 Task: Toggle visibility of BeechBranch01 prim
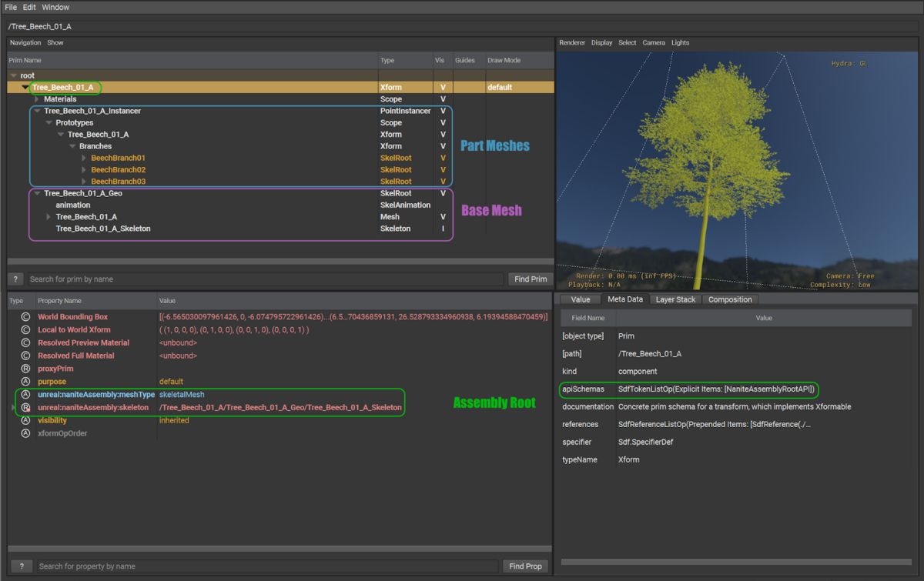[x=443, y=158]
